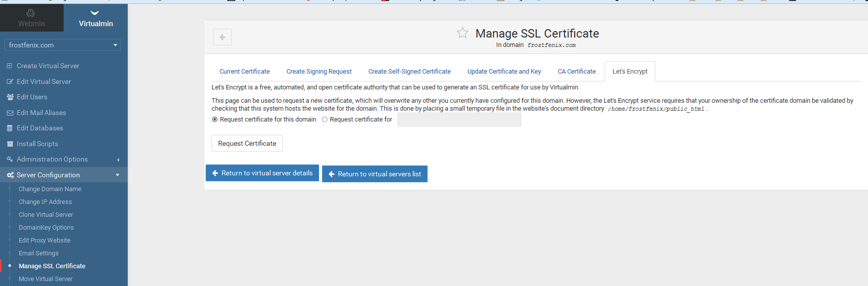Click custom domain names input field
The width and height of the screenshot is (868, 286).
[x=459, y=120]
